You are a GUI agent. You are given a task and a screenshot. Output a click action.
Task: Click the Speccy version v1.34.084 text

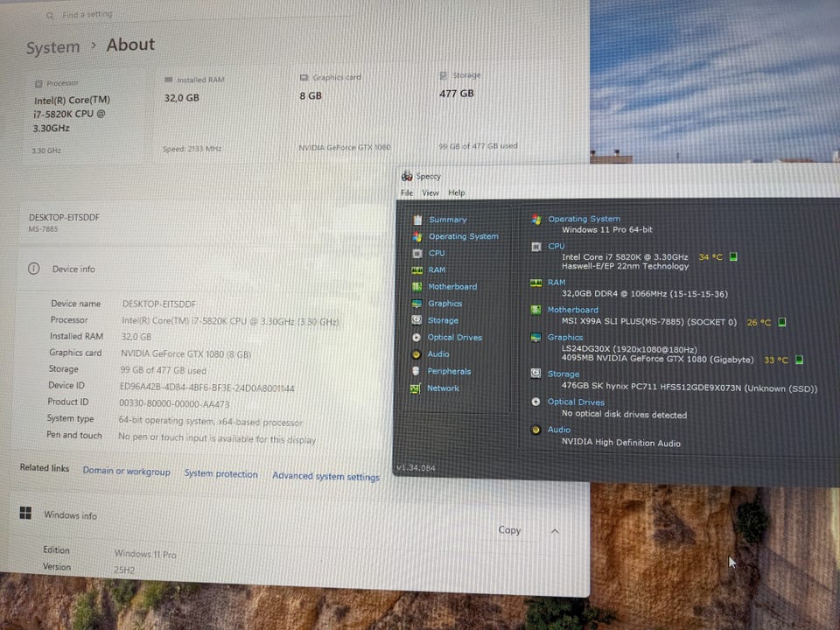click(x=416, y=467)
